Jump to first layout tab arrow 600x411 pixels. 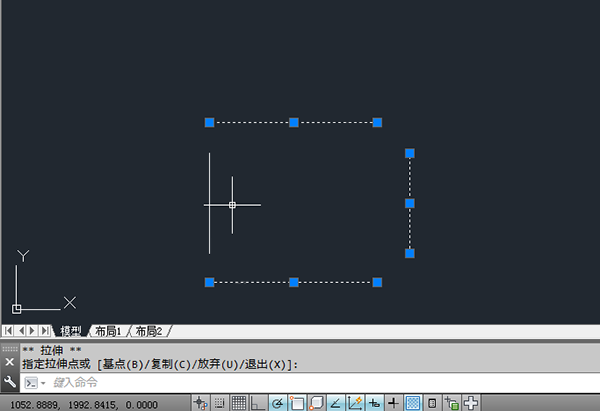tap(8, 330)
